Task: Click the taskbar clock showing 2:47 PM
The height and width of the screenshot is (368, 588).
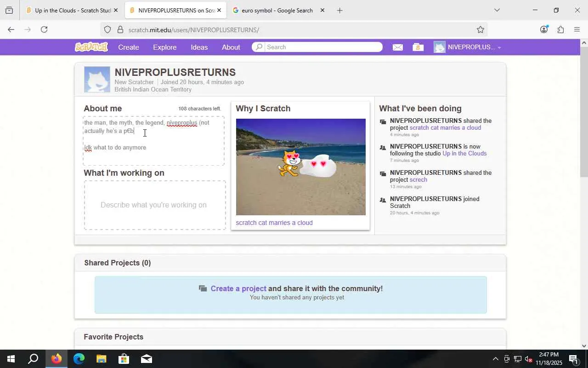Action: pos(549,359)
